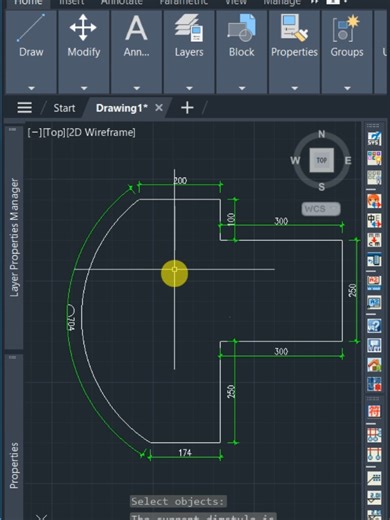Image resolution: width=390 pixels, height=520 pixels.
Task: Click the red document toolbar icon
Action: point(374,283)
